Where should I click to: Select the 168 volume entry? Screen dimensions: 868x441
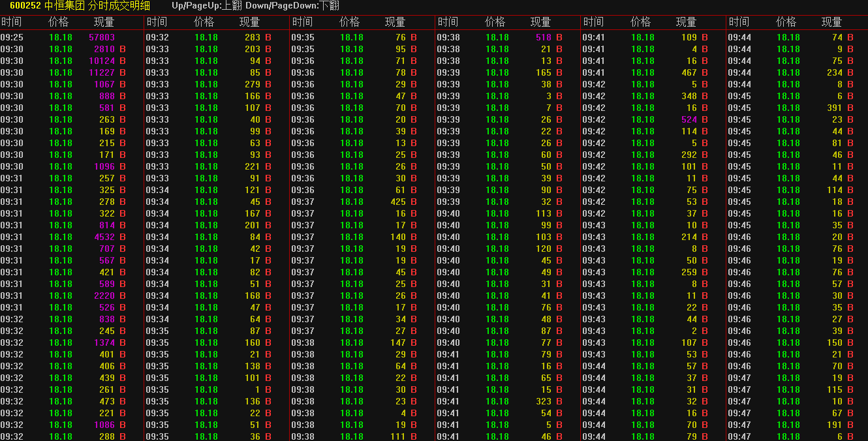point(253,296)
